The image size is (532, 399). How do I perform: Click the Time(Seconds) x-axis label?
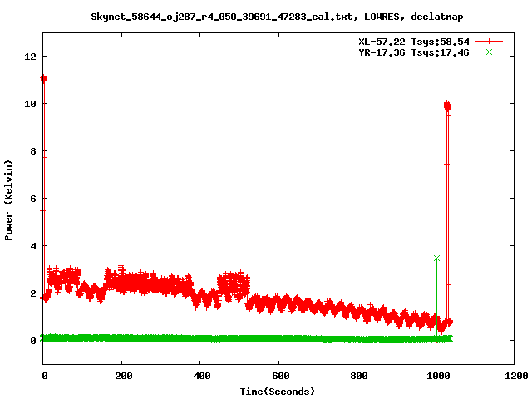coord(277,392)
